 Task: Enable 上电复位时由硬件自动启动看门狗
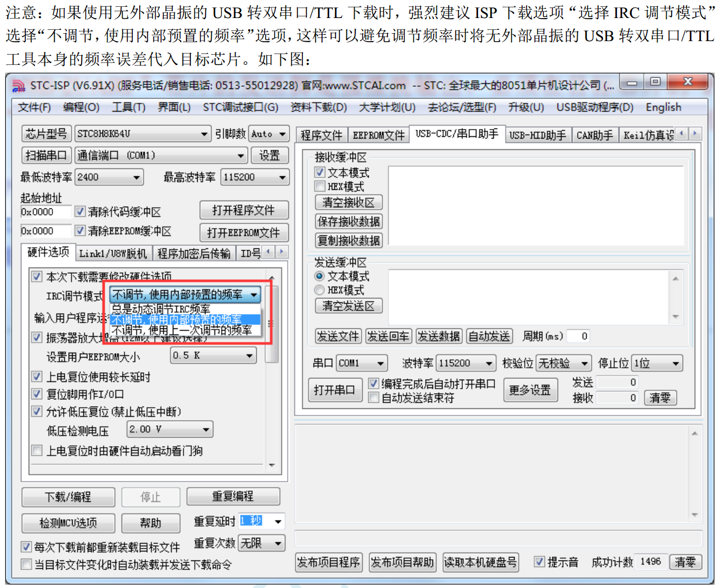pos(37,451)
